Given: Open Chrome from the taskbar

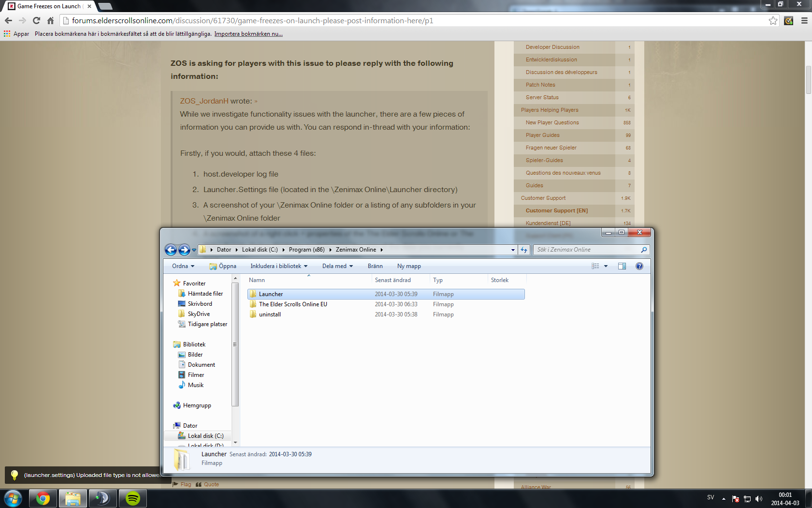Looking at the screenshot, I should tap(43, 498).
